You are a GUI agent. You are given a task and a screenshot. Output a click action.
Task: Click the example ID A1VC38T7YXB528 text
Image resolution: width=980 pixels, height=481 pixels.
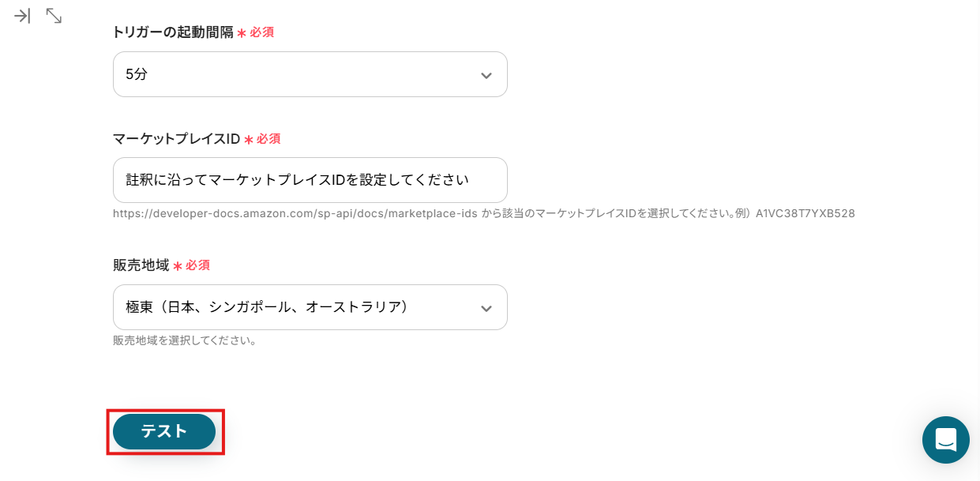(x=805, y=213)
